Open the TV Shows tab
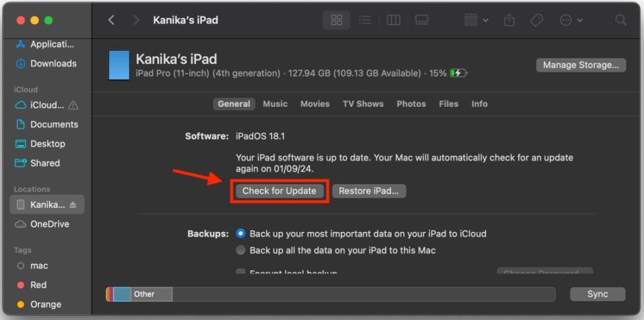Viewport: 644px width, 320px height. [363, 104]
